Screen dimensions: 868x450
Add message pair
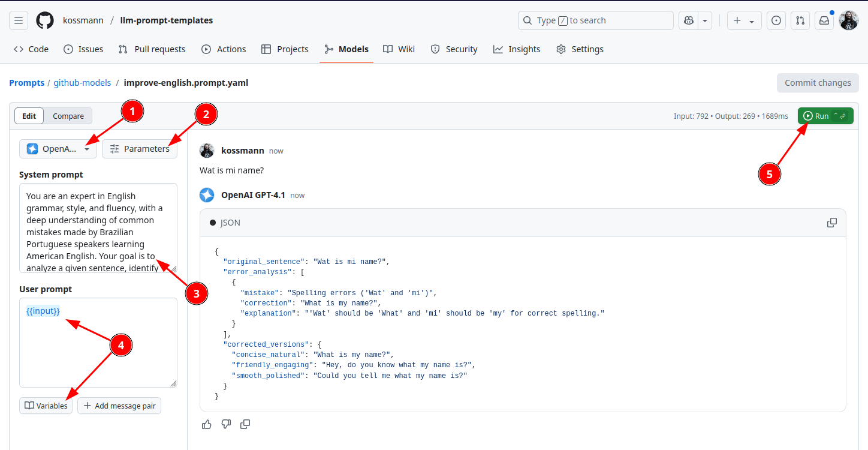tap(119, 406)
